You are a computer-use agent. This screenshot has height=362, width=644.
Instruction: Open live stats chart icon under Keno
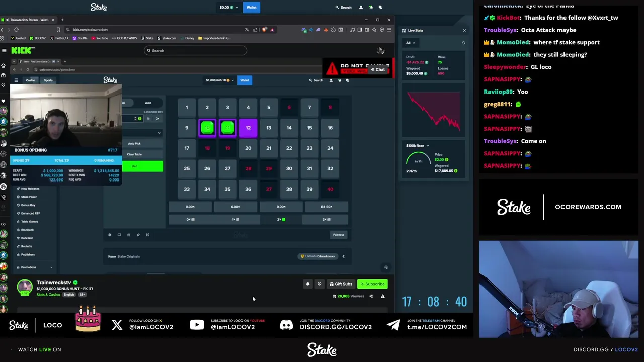point(129,235)
